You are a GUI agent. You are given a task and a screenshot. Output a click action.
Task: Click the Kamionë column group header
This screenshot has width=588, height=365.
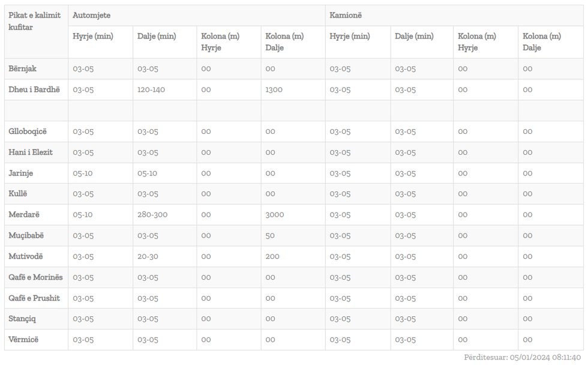(346, 16)
